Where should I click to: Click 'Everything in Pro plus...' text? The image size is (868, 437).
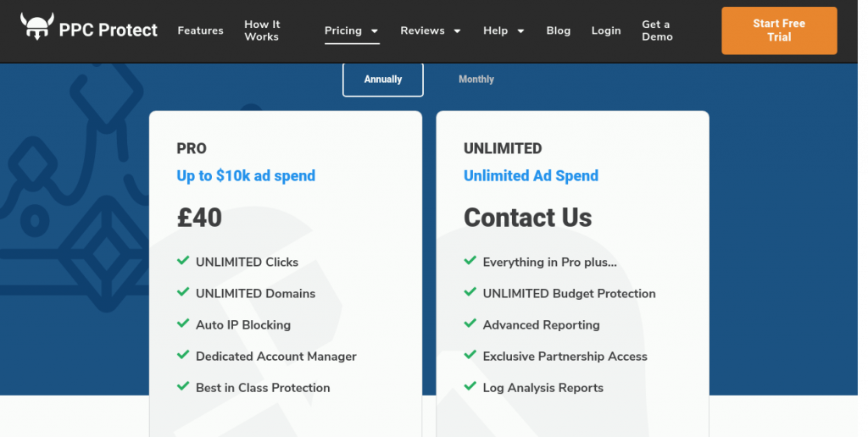[x=549, y=263]
